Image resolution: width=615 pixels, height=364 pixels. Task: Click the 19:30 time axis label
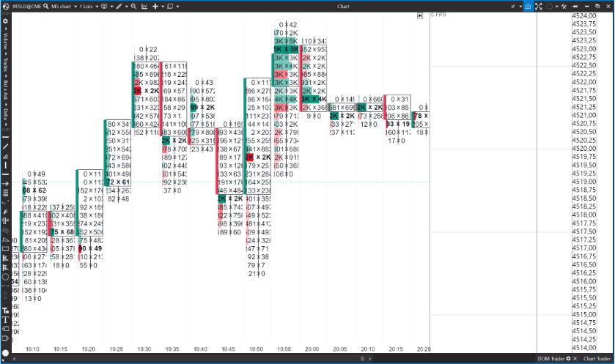[144, 349]
